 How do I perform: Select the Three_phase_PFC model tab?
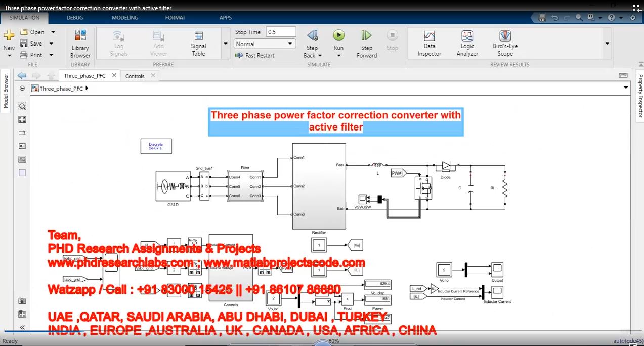click(x=84, y=76)
